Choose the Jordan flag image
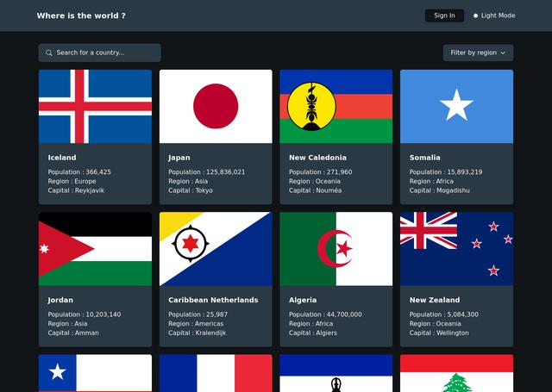Image resolution: width=552 pixels, height=392 pixels. point(95,249)
